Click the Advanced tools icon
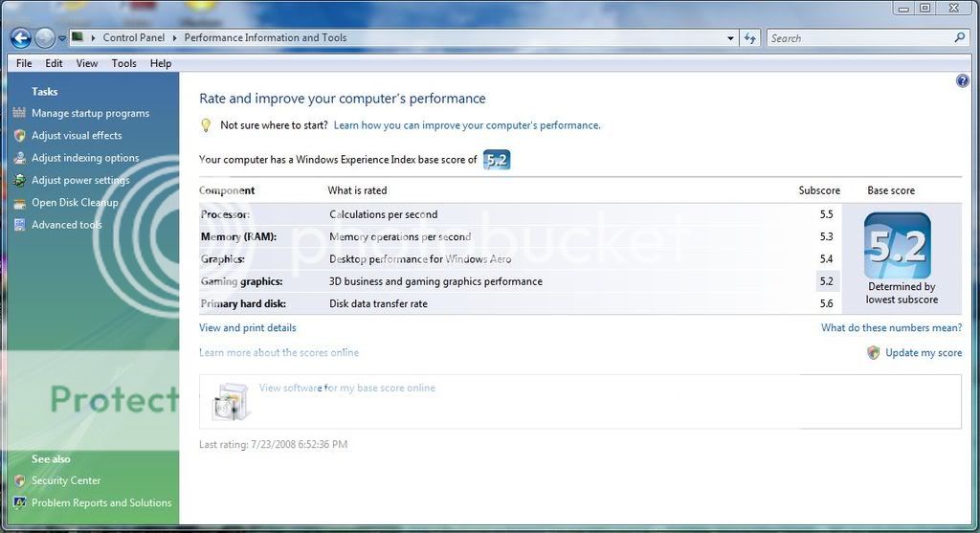Image resolution: width=980 pixels, height=533 pixels. [19, 225]
